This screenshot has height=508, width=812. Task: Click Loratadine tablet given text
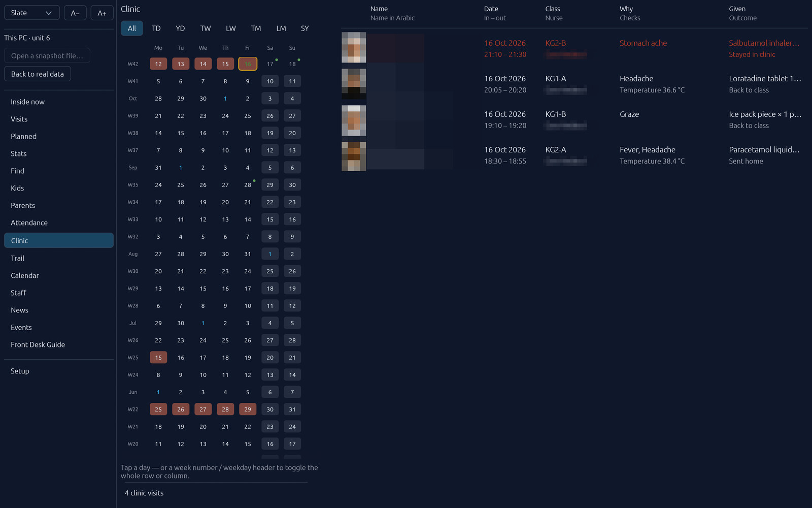pyautogui.click(x=765, y=79)
